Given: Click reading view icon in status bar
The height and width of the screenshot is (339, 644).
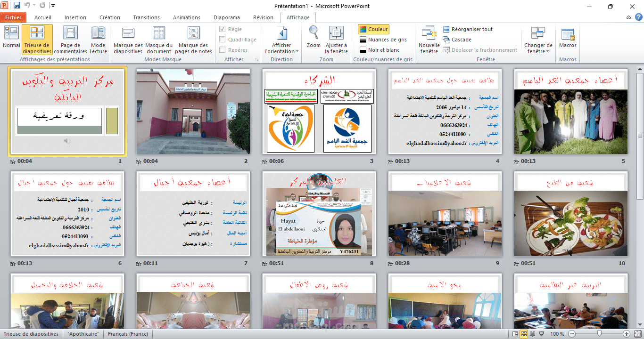Looking at the screenshot, I should 532,334.
